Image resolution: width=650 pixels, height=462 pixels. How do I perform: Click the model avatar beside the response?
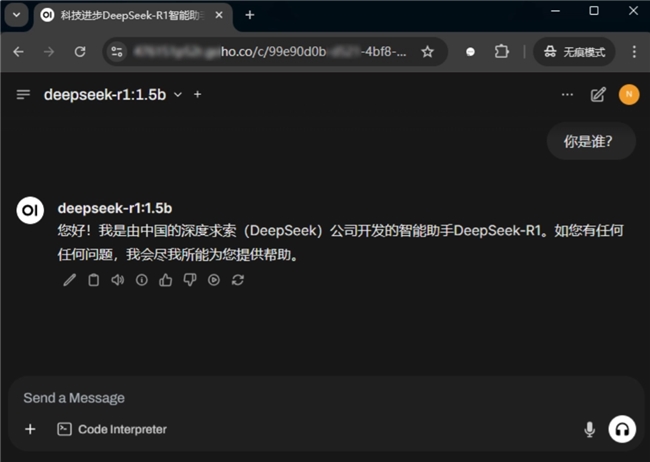[x=30, y=210]
